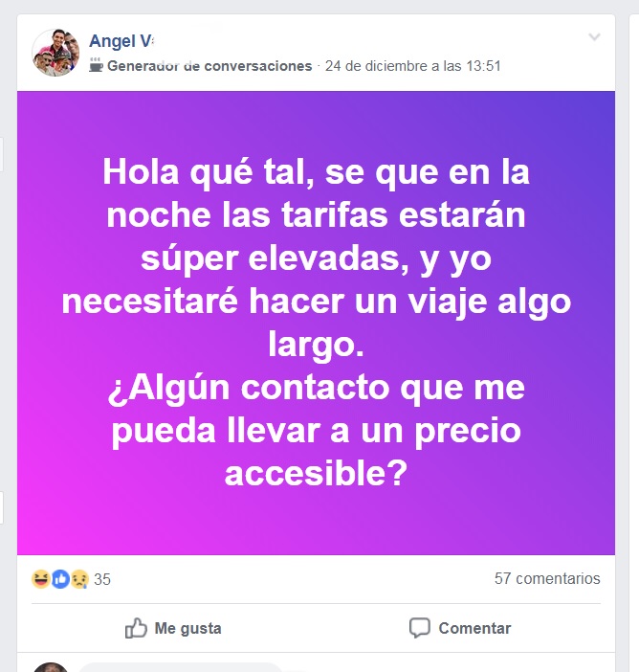Viewport: 639px width, 672px height.
Task: Open the 'Generador de conversaciones' badge label
Action: pyautogui.click(x=209, y=66)
